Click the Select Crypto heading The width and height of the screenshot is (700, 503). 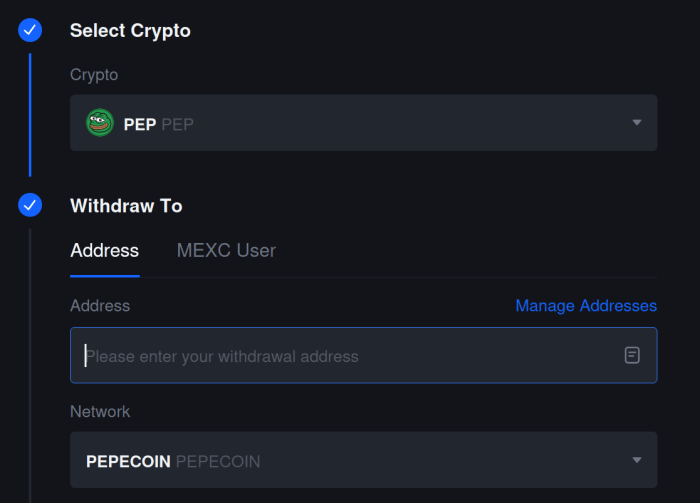[x=130, y=31]
